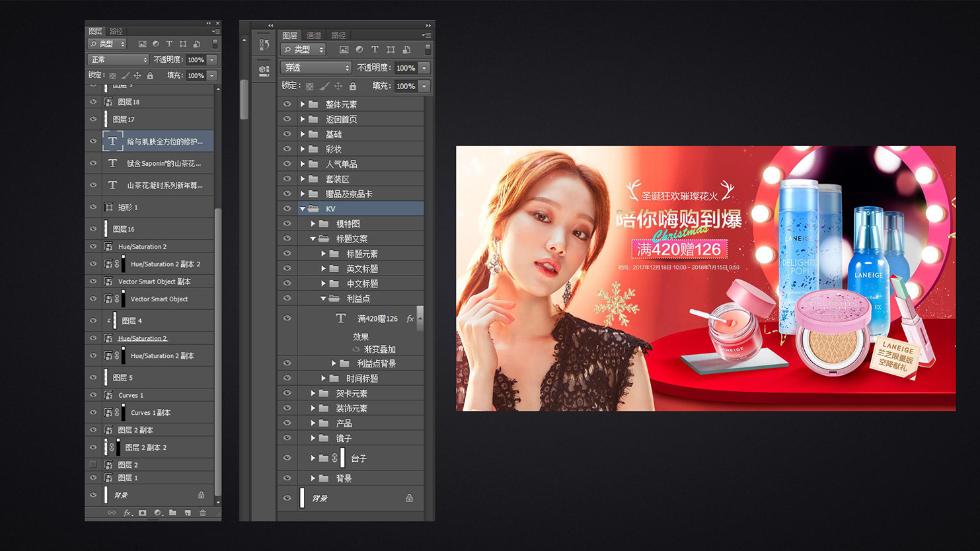This screenshot has height=551, width=980.
Task: Collapse the 标题文案 group
Action: [x=313, y=239]
